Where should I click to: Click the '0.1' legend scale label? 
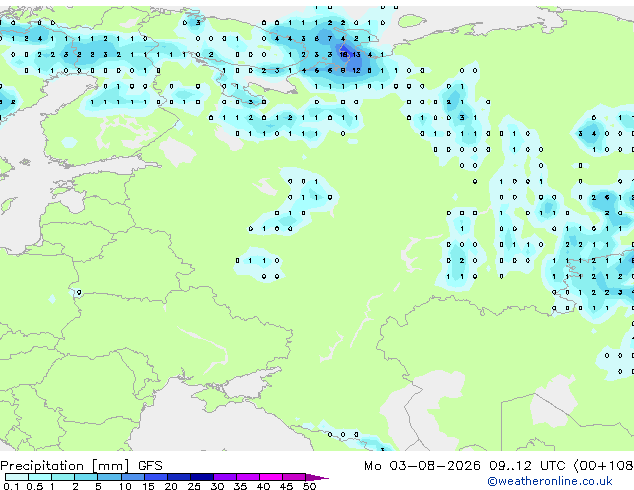coord(11,486)
